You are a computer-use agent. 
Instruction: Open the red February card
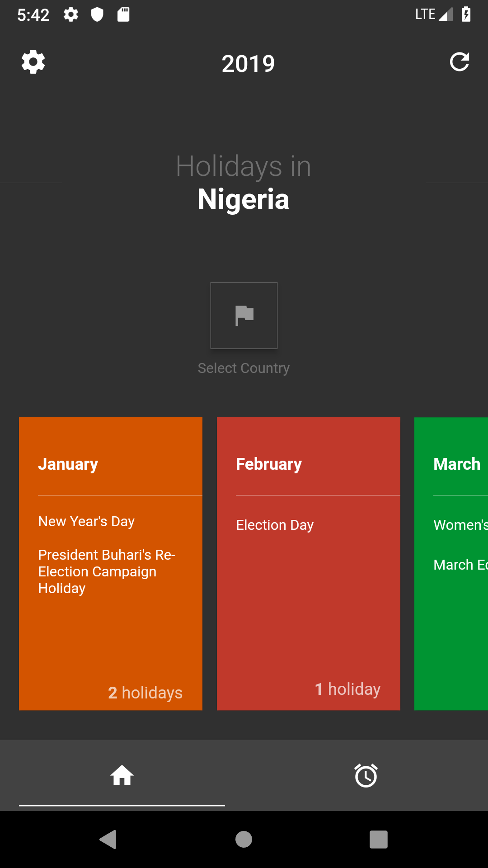pyautogui.click(x=309, y=564)
